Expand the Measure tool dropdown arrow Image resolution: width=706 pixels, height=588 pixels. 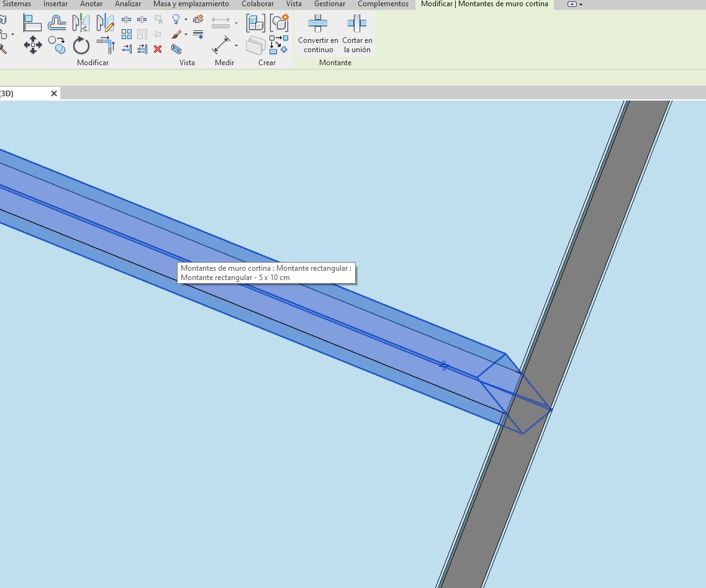point(236,45)
